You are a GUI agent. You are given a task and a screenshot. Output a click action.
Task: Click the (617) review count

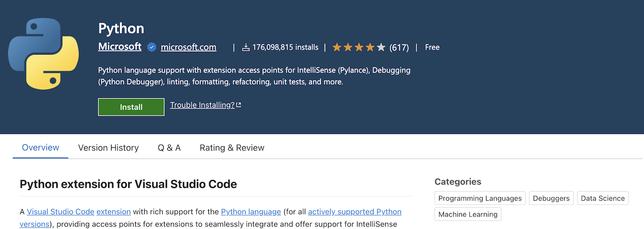(x=399, y=48)
